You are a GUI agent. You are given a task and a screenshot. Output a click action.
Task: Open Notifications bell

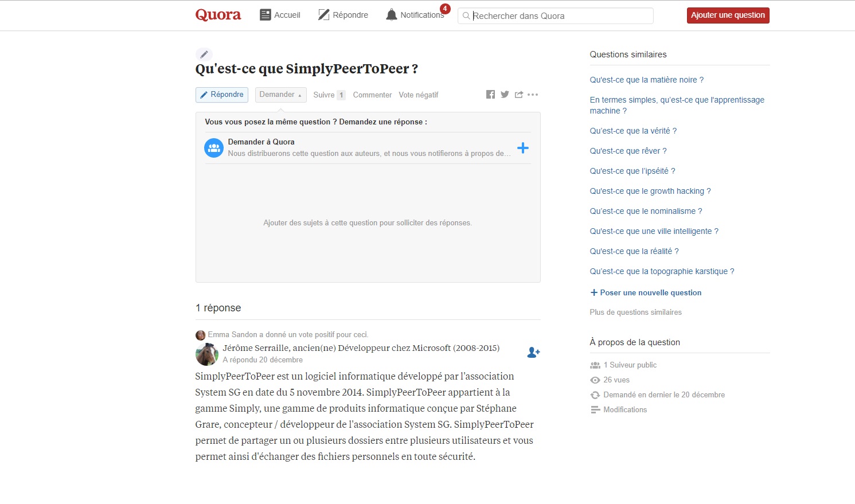tap(415, 15)
